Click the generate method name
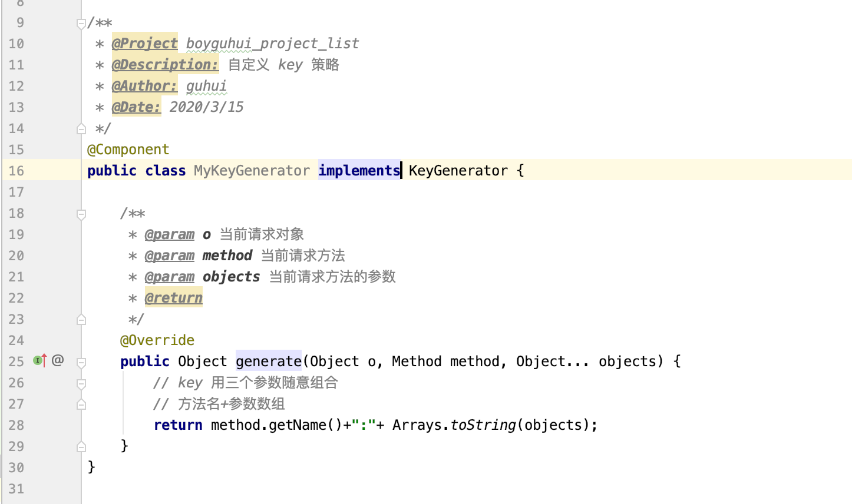Image resolution: width=852 pixels, height=504 pixels. (269, 362)
